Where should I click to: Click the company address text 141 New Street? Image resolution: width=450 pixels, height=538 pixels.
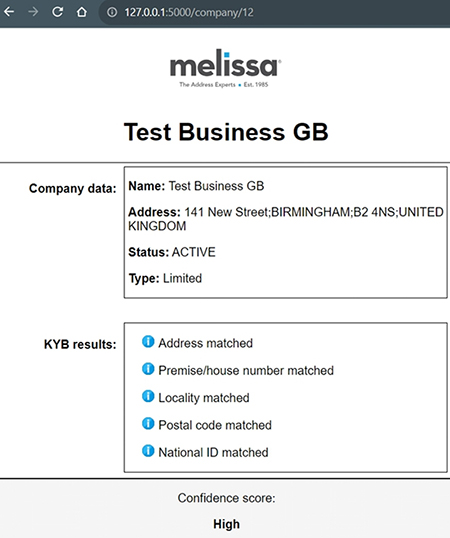click(x=227, y=212)
